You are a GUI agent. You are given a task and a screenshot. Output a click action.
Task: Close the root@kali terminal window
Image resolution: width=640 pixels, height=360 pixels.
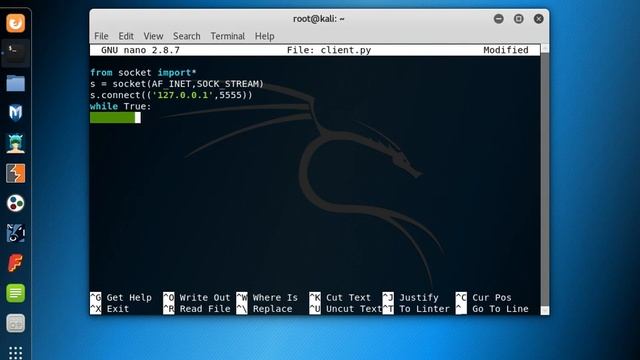point(538,19)
